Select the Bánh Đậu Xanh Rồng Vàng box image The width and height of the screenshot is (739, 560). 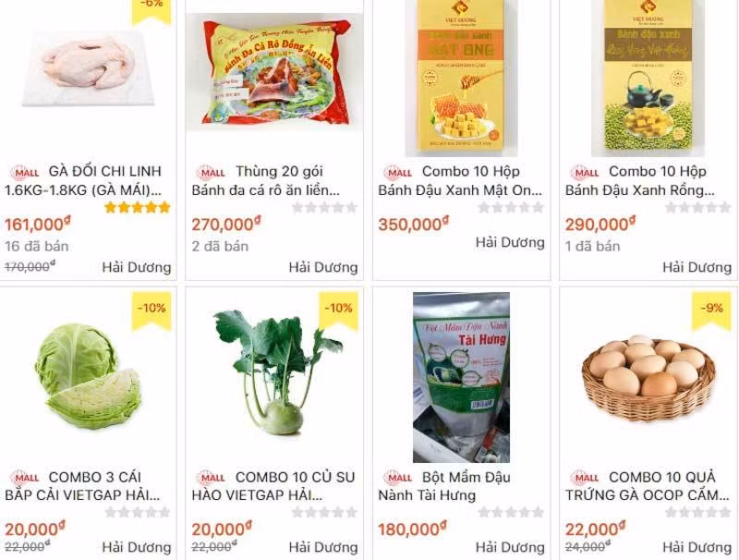(x=648, y=78)
